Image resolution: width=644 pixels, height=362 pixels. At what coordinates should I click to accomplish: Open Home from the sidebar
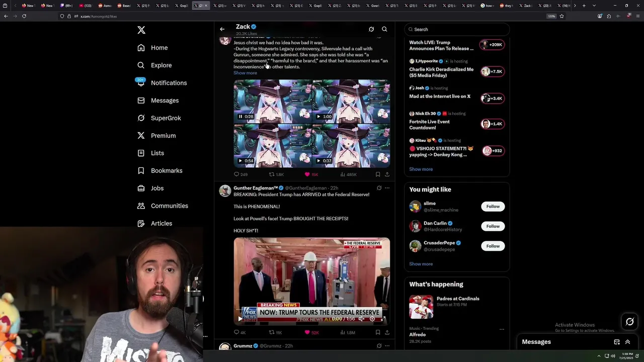(152, 48)
